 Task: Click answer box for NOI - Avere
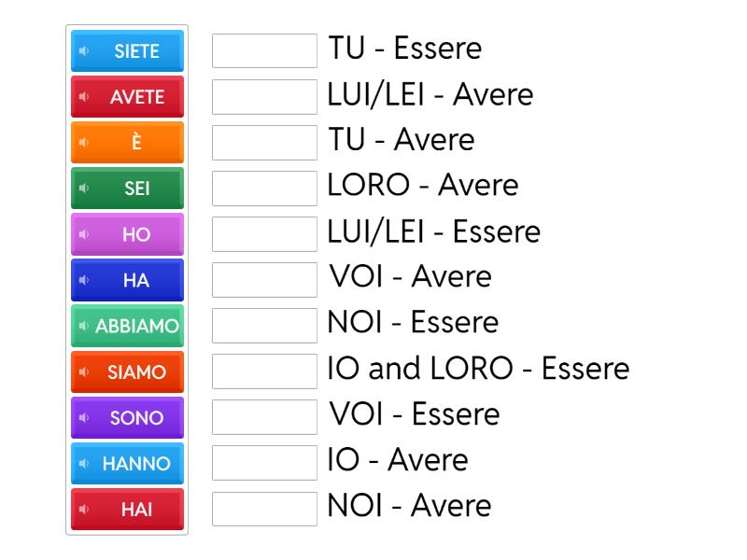264,509
